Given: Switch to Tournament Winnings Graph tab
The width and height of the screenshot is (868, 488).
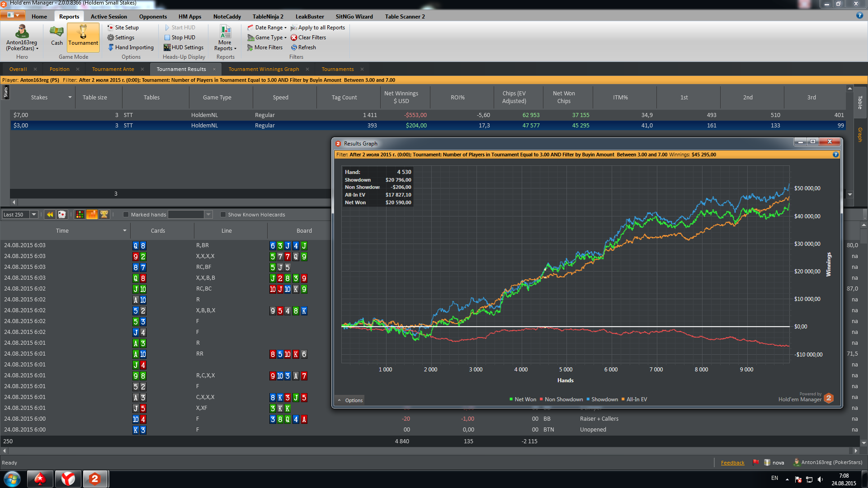Looking at the screenshot, I should pos(264,69).
